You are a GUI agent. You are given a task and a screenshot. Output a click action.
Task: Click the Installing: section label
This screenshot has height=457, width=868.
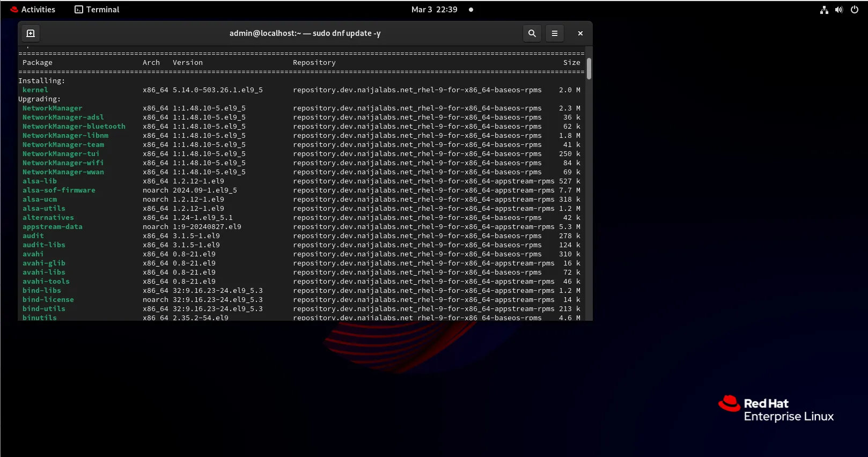click(x=42, y=81)
